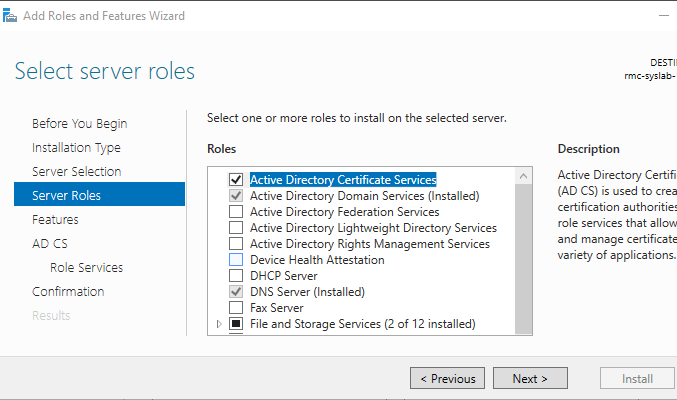
Task: Open the Confirmation step
Action: 68,292
